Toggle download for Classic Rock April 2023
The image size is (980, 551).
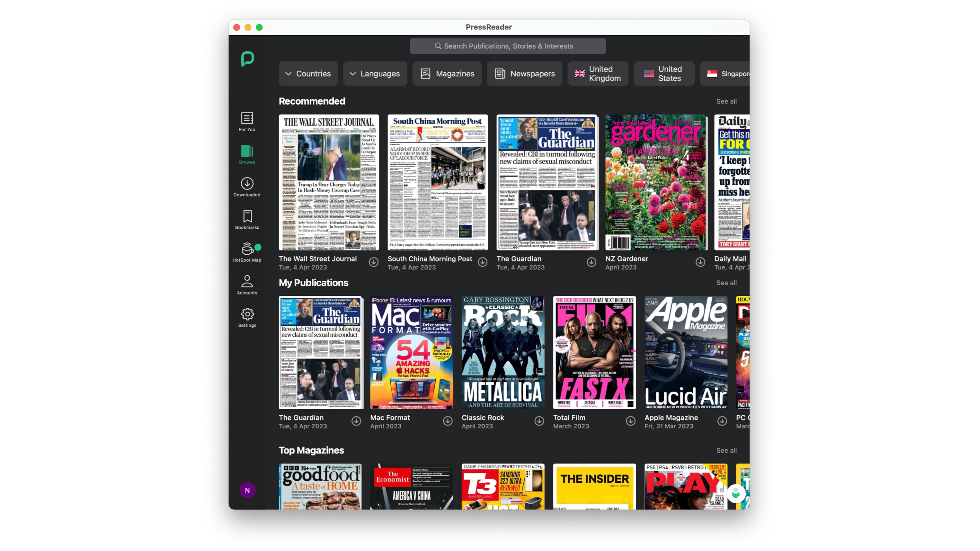point(539,420)
